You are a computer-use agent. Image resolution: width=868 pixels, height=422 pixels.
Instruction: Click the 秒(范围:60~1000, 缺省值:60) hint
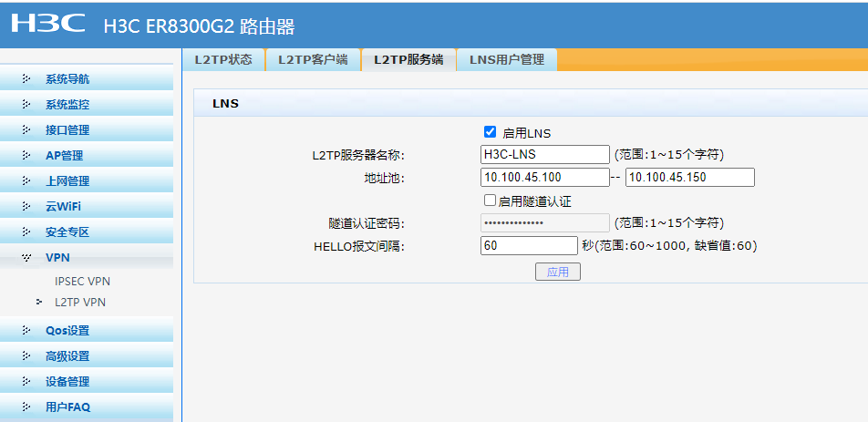[x=669, y=245]
